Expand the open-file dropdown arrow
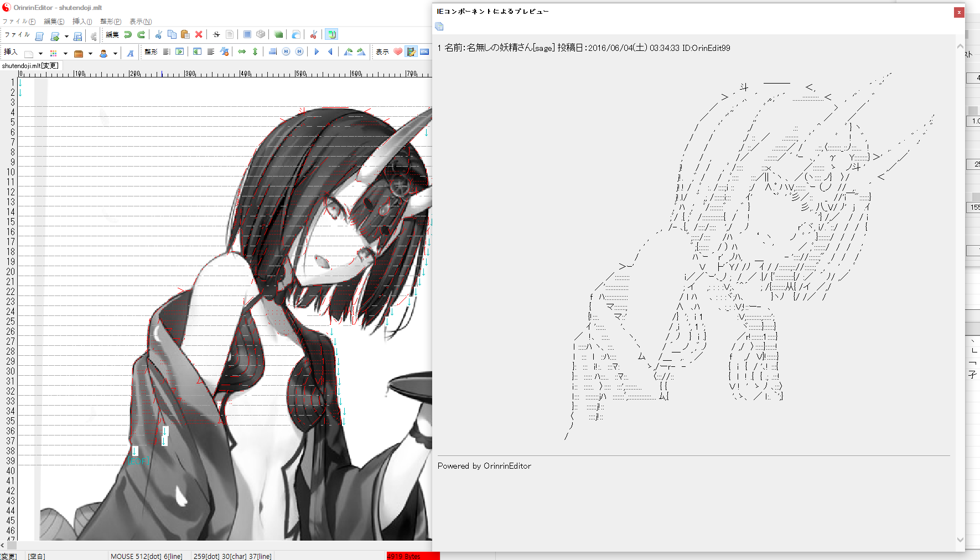The width and height of the screenshot is (980, 560). pos(66,37)
